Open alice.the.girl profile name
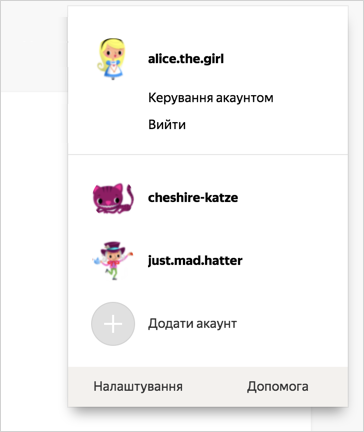Screen dimensions: 364x432 [x=186, y=59]
